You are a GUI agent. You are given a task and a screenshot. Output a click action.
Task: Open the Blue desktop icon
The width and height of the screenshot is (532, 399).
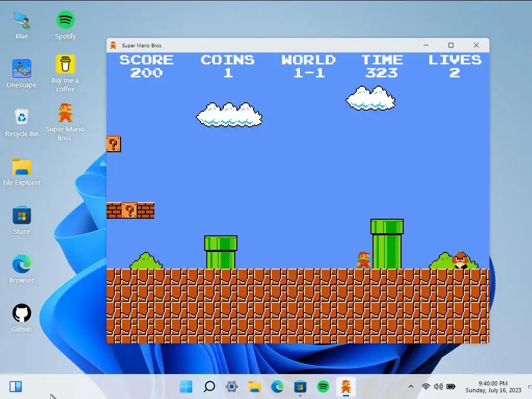point(22,25)
